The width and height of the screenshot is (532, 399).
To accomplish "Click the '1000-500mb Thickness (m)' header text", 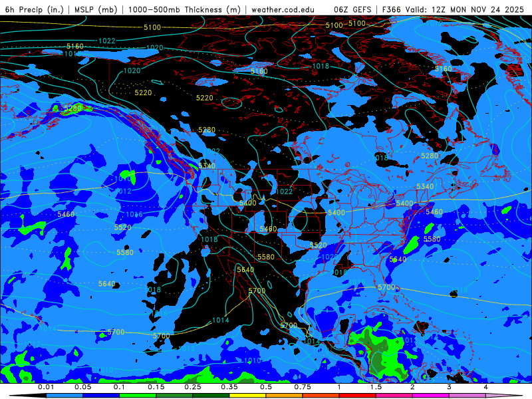I will point(184,9).
